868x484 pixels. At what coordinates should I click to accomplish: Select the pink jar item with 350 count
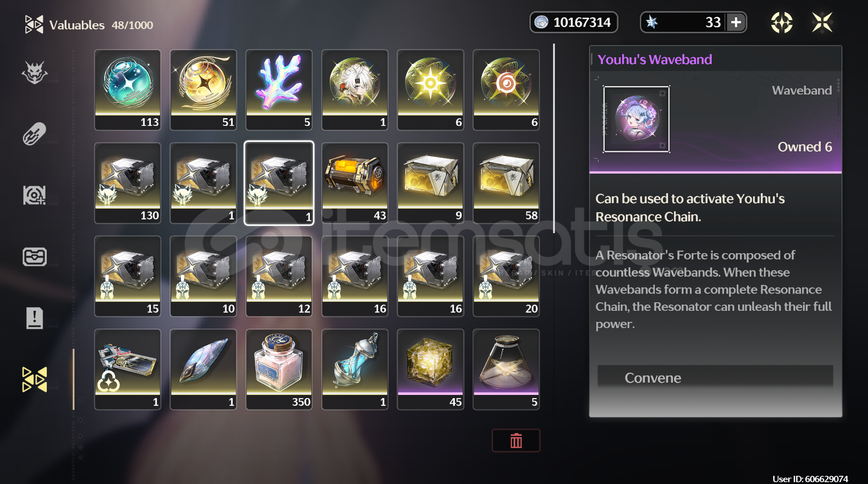[x=279, y=369]
